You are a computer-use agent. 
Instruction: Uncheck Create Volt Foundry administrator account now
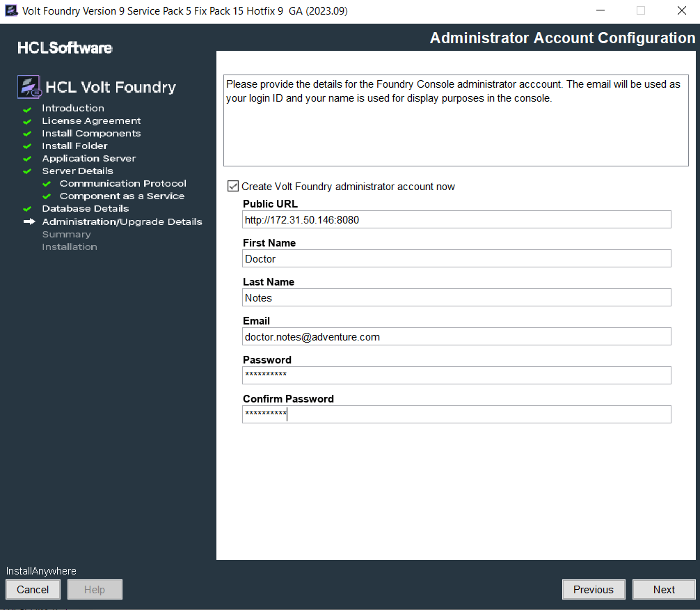pos(233,187)
